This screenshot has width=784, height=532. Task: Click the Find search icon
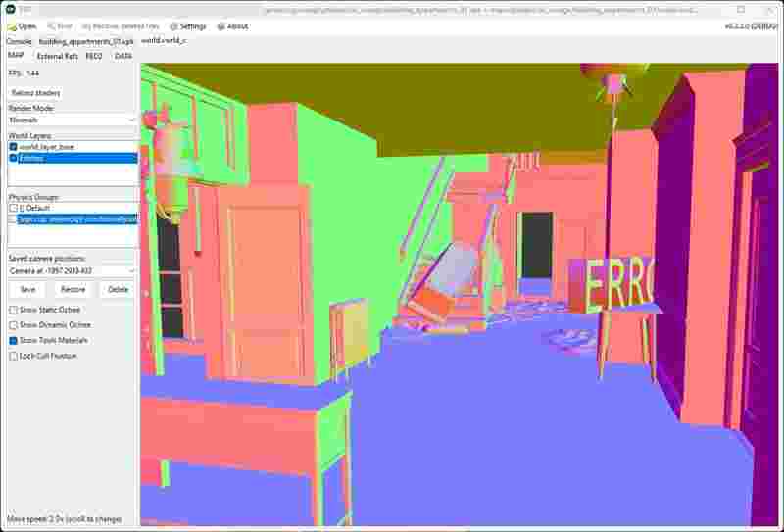pos(50,26)
